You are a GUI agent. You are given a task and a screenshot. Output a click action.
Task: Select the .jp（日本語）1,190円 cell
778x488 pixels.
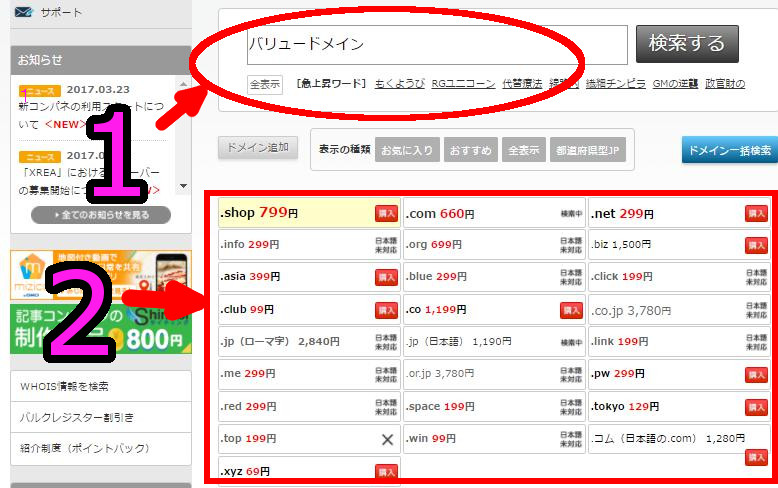click(494, 342)
